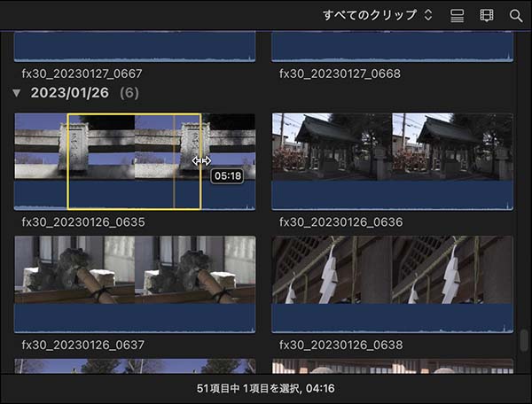Click the fx30_20230126_0637 clip label

[83, 345]
